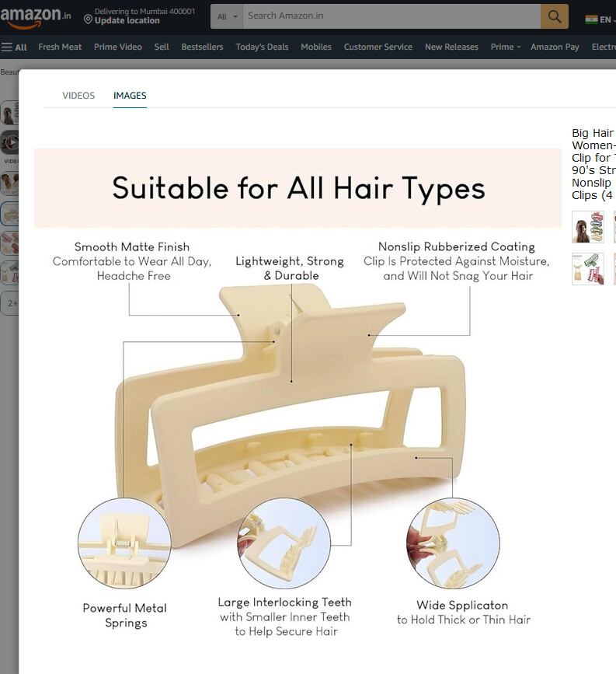Select the India flag language icon

point(591,19)
